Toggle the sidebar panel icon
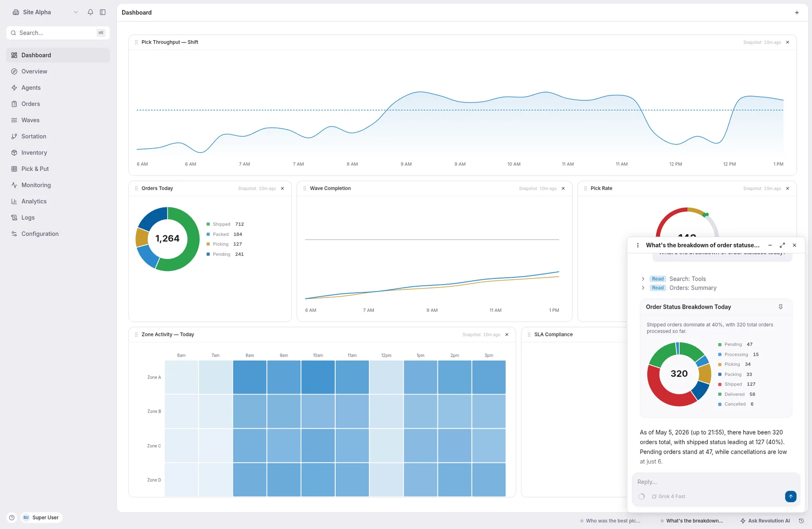The width and height of the screenshot is (812, 529). click(103, 12)
